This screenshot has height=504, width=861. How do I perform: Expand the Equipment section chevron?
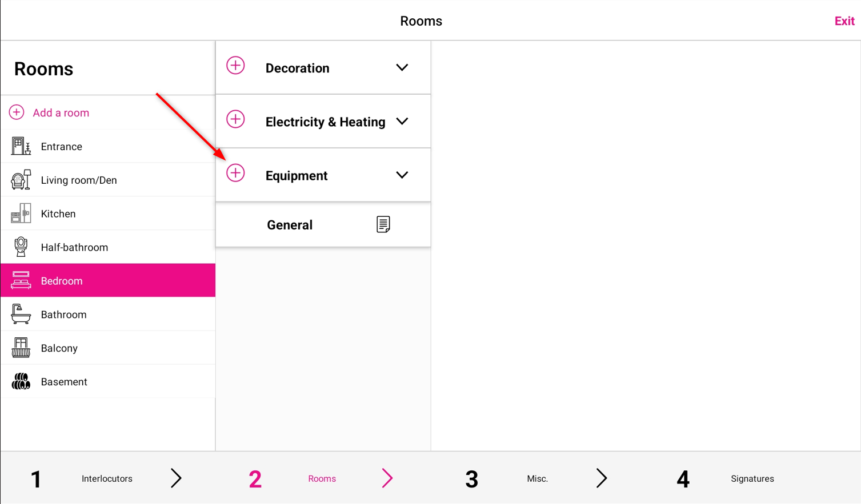click(x=402, y=175)
